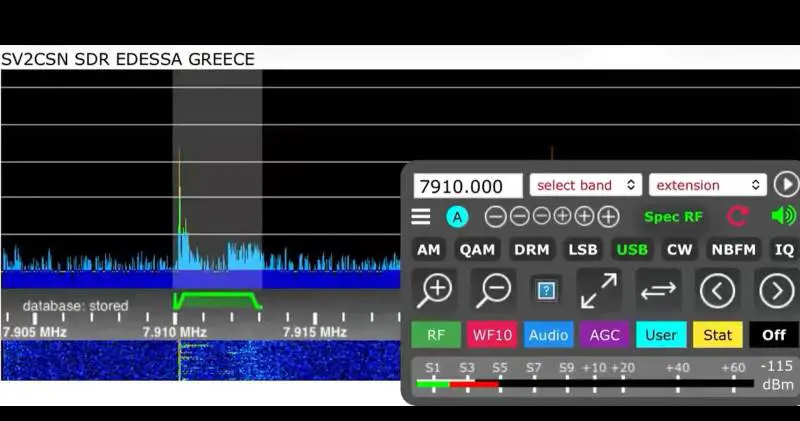This screenshot has height=421, width=800.
Task: Click the 7910.000 frequency input field
Action: (468, 186)
